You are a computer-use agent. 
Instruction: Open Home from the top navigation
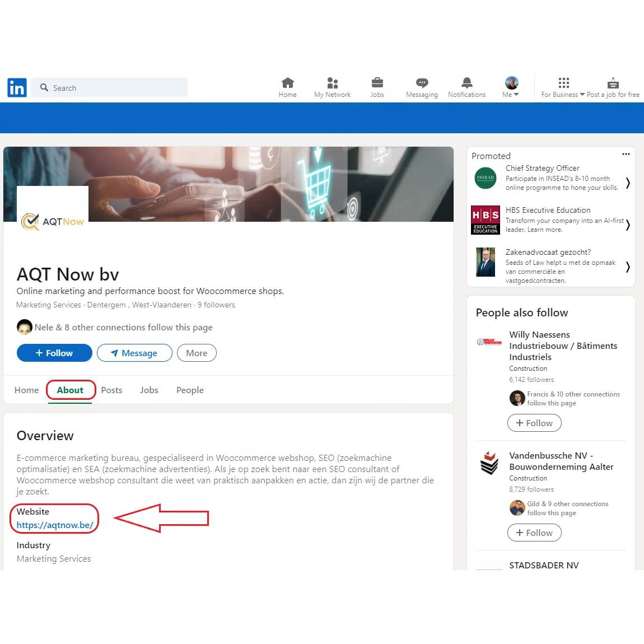tap(287, 87)
